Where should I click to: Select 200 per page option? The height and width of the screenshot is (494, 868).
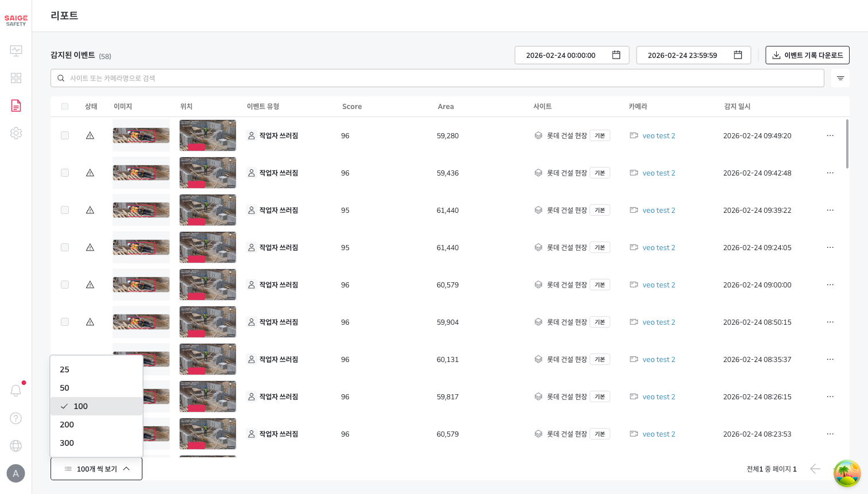(x=96, y=425)
